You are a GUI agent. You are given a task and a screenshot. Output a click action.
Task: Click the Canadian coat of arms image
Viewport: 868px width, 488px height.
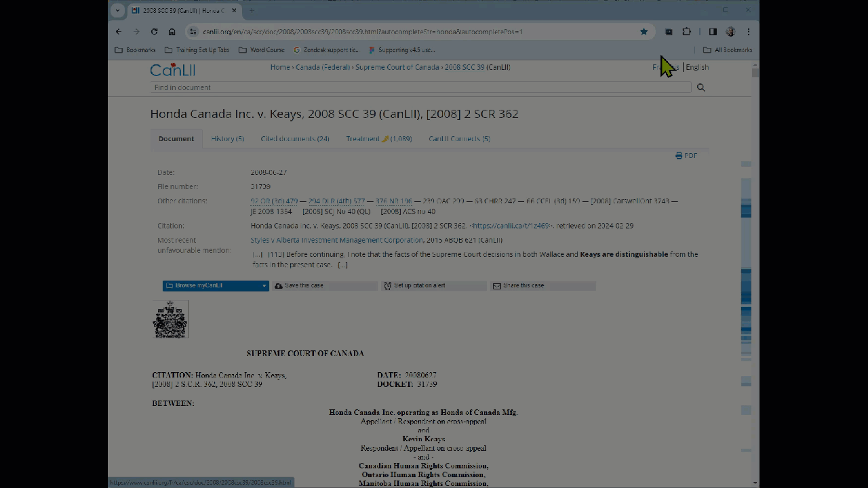[x=170, y=319]
